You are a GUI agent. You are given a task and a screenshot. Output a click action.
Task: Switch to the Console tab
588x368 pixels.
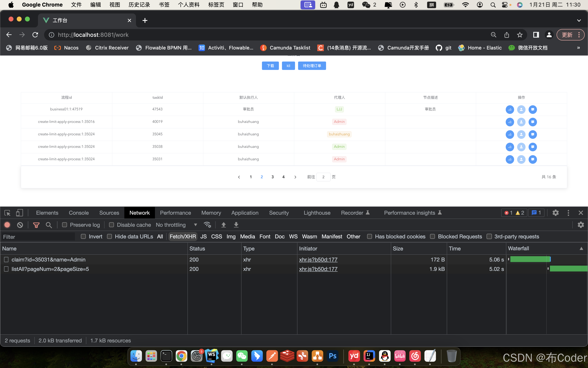coord(79,213)
